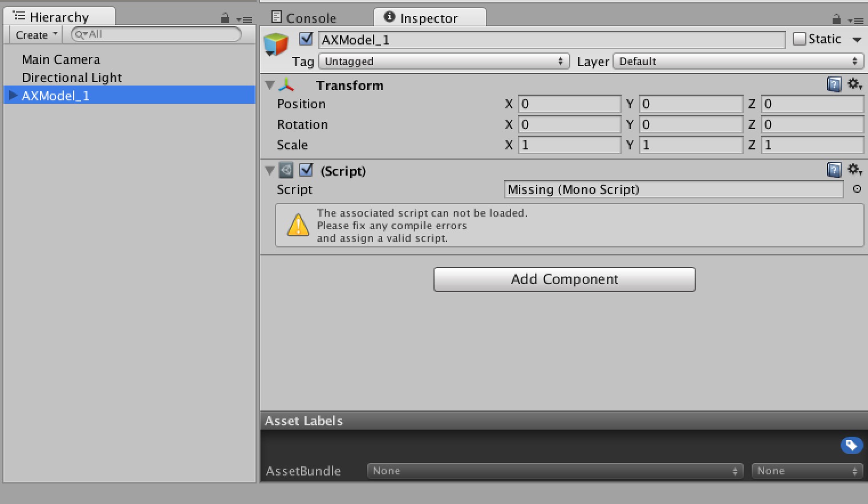The image size is (868, 504).
Task: Click the Add Component button
Action: point(565,279)
